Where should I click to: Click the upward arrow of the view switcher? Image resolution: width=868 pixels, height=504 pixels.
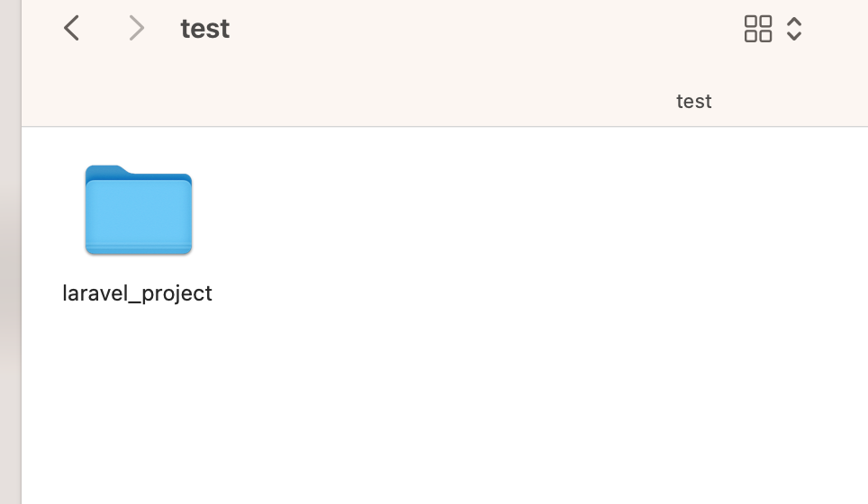tap(794, 21)
